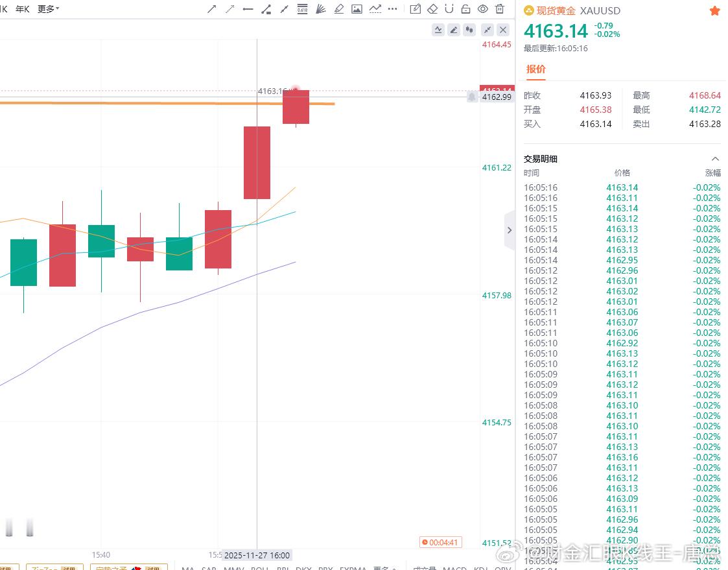
Task: Click the insert image icon
Action: (x=357, y=8)
